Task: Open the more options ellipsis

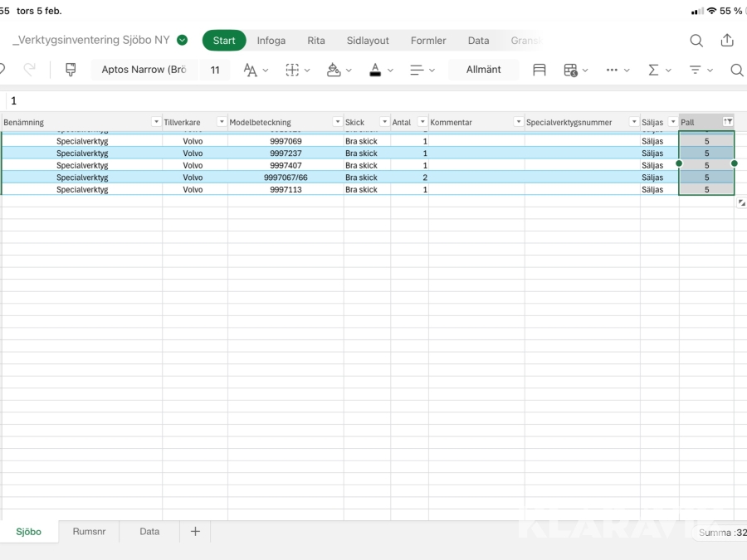Action: tap(613, 70)
